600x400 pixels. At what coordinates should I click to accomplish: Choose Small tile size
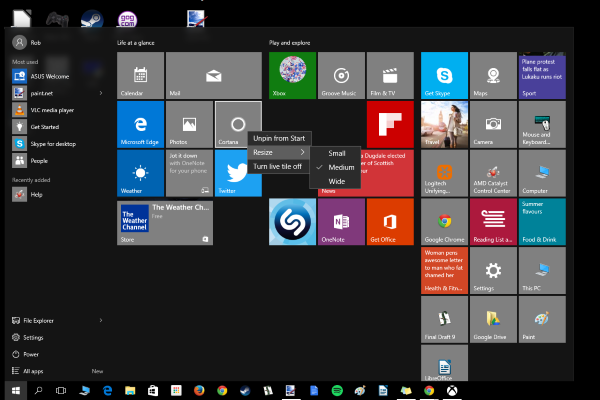click(335, 153)
